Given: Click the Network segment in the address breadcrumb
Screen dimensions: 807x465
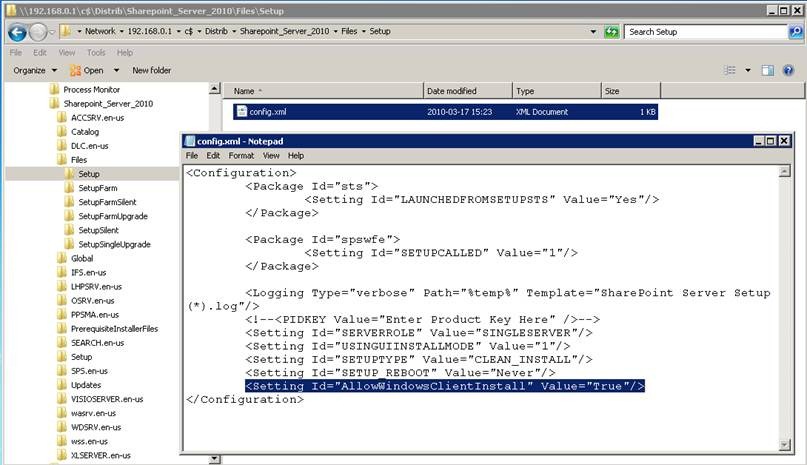Looking at the screenshot, I should 100,31.
